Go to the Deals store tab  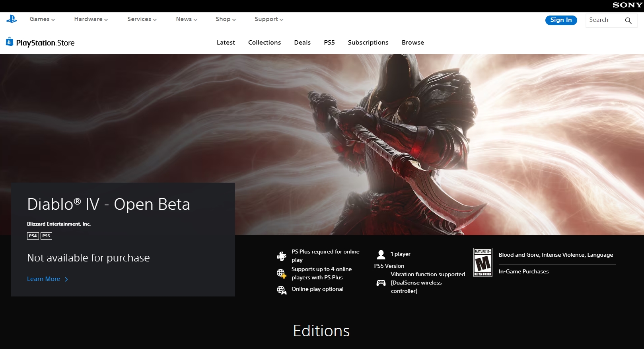[x=302, y=43]
